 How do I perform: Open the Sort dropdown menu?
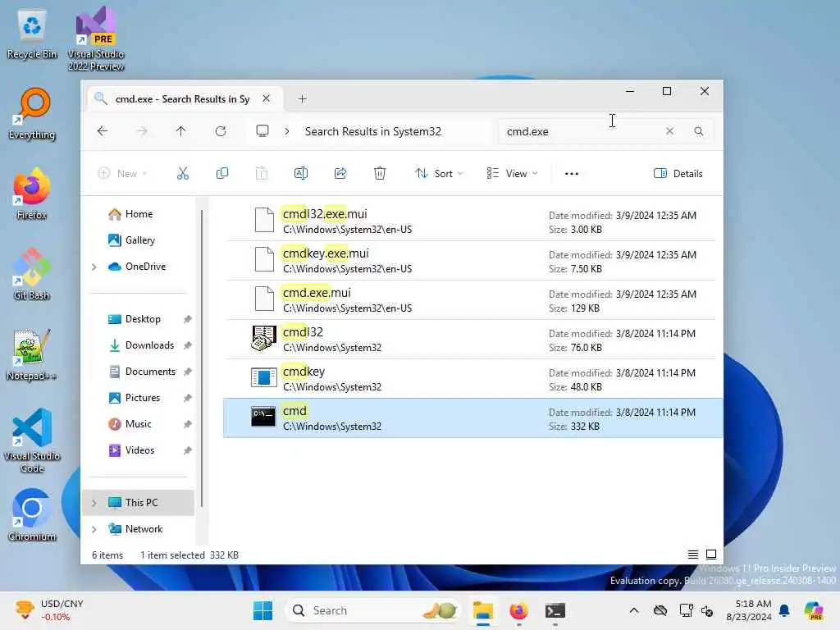[x=439, y=173]
